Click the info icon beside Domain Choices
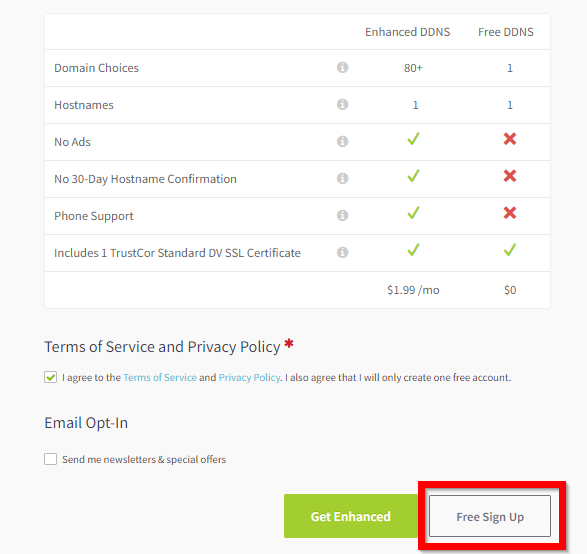The image size is (587, 554). click(x=342, y=67)
